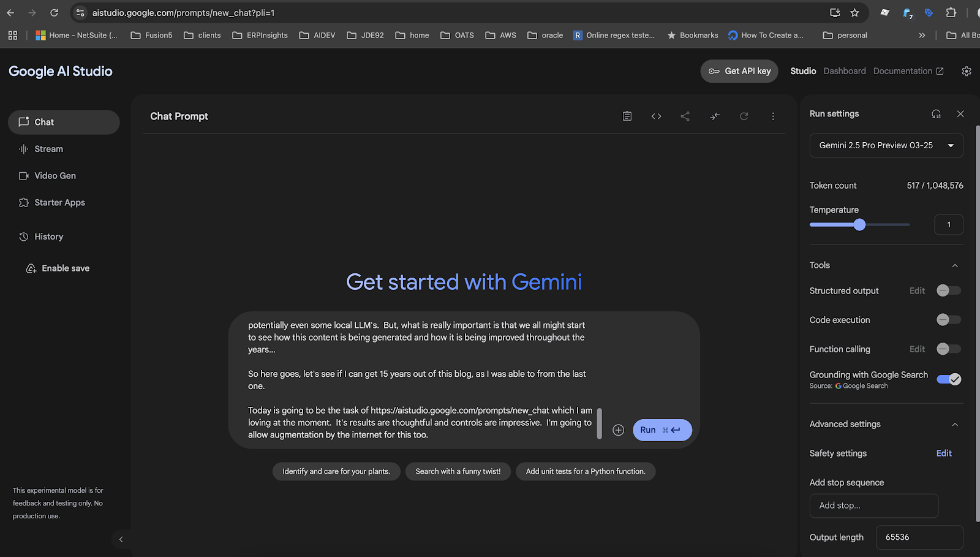980x557 pixels.
Task: Click the clear chat refresh icon
Action: [744, 116]
